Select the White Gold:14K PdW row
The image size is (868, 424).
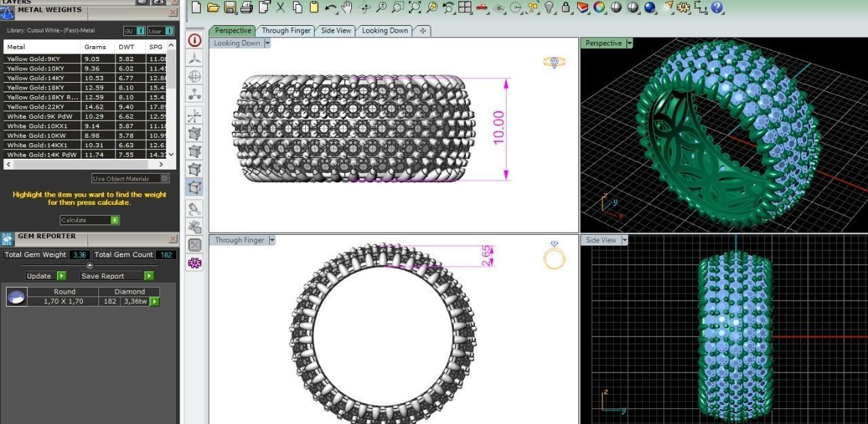(x=85, y=154)
